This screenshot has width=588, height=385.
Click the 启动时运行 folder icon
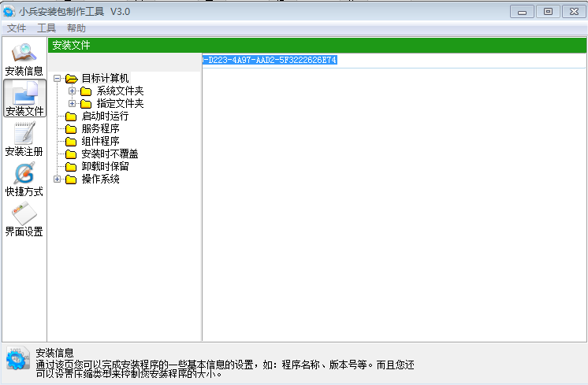click(71, 117)
